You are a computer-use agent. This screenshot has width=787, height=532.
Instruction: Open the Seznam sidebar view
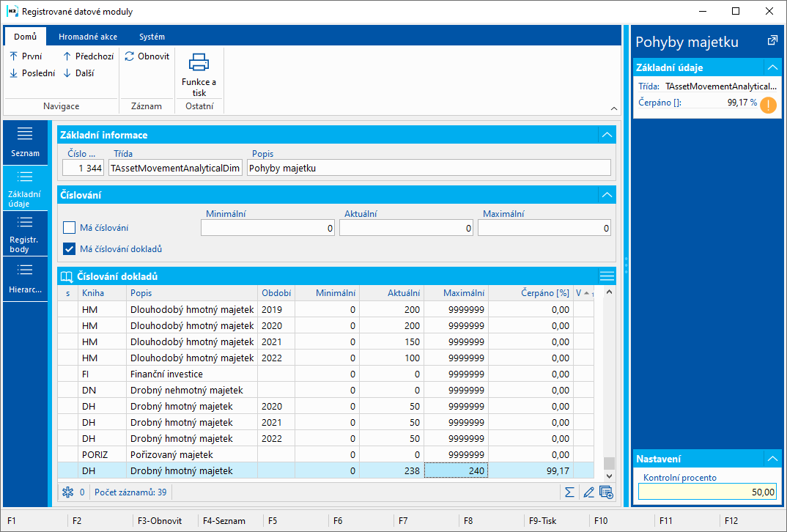(x=25, y=142)
